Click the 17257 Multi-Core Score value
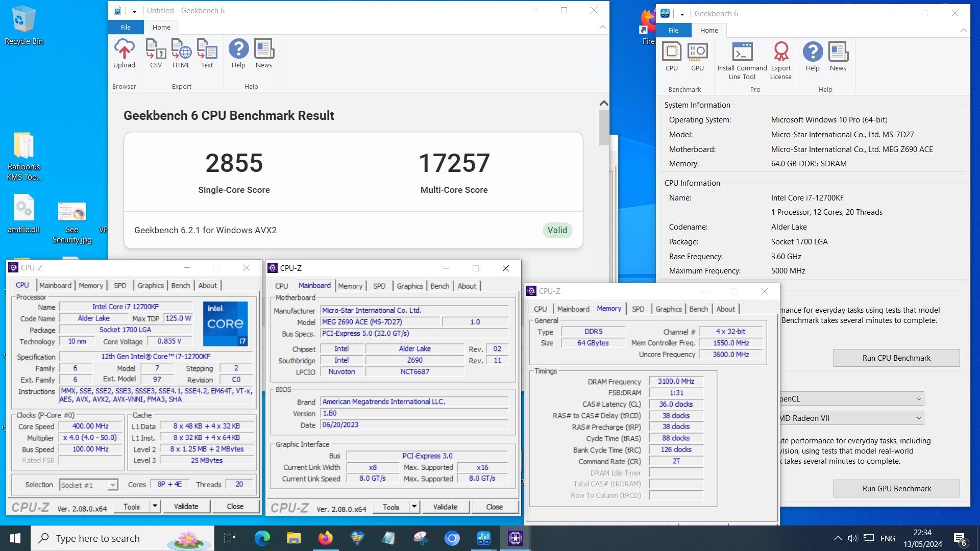 [x=454, y=163]
